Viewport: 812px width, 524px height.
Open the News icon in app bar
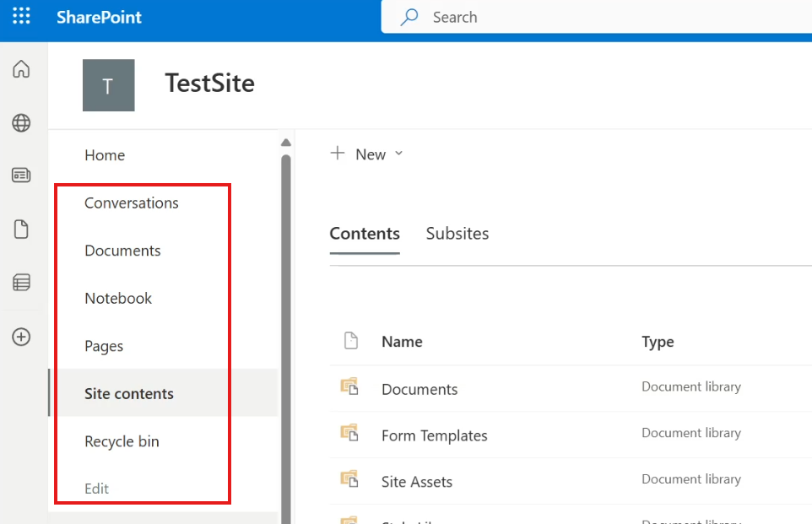coord(21,176)
